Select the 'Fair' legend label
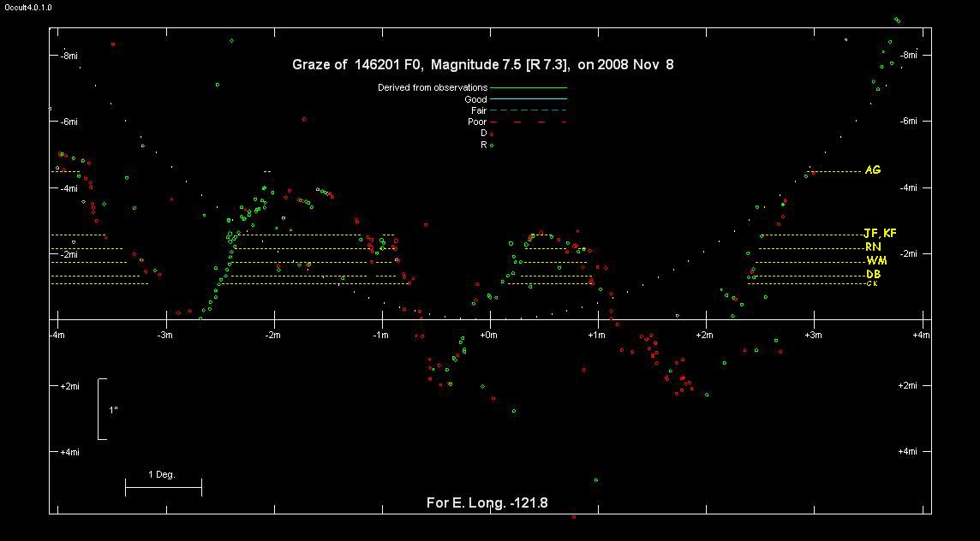Screen dimensions: 980x541 (x=479, y=110)
